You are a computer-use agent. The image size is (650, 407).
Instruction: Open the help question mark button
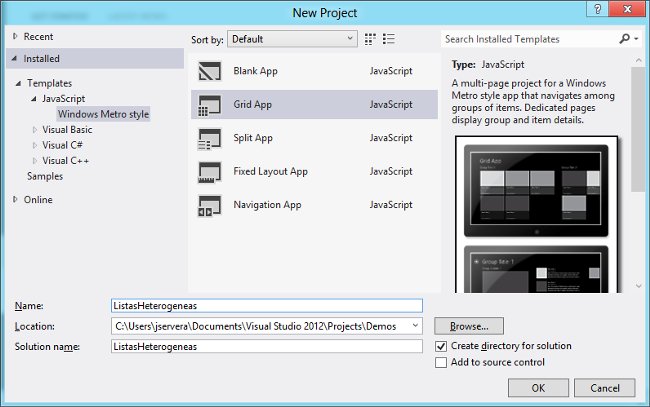tap(597, 9)
